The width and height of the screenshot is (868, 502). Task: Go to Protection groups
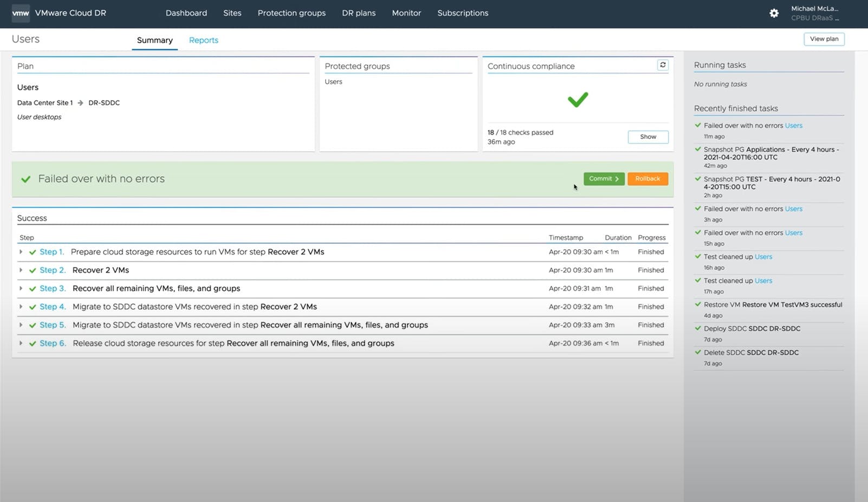tap(292, 13)
